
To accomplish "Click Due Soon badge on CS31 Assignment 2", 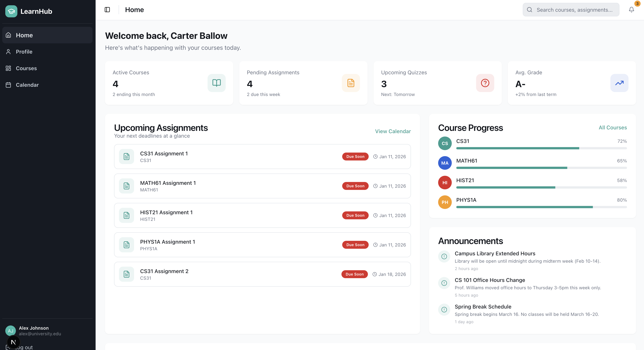I will click(x=354, y=274).
